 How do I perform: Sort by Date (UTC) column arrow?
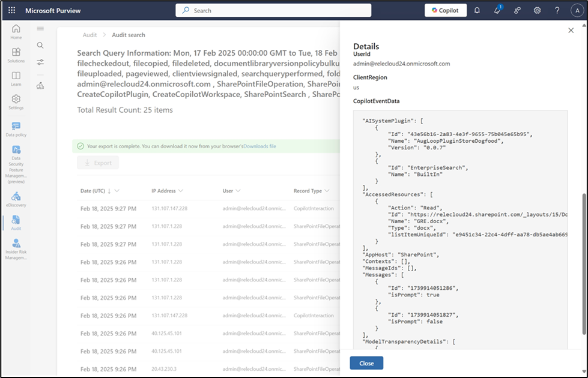[109, 191]
